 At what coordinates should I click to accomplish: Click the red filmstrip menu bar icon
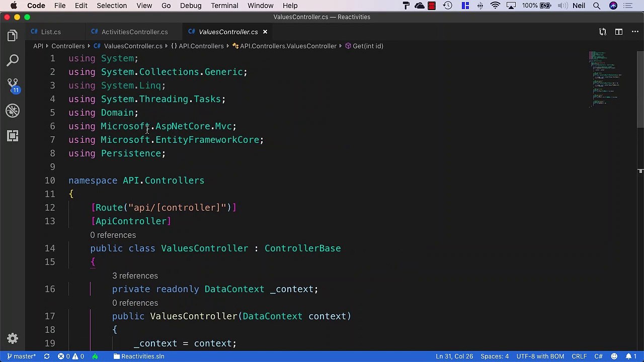[432, 6]
